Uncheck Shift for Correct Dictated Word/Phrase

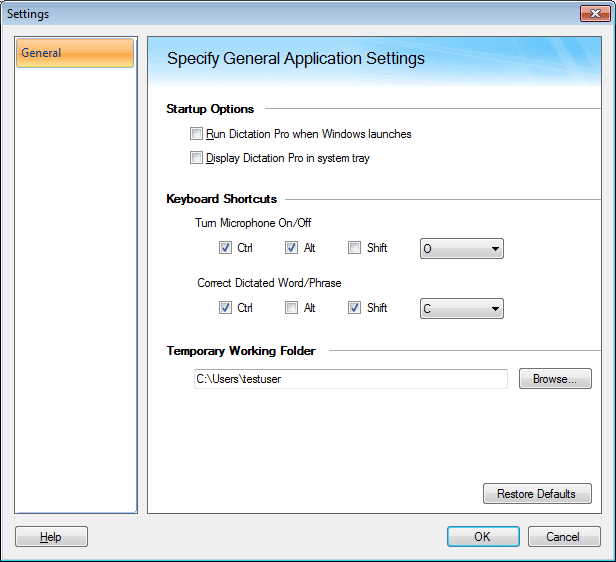(354, 307)
